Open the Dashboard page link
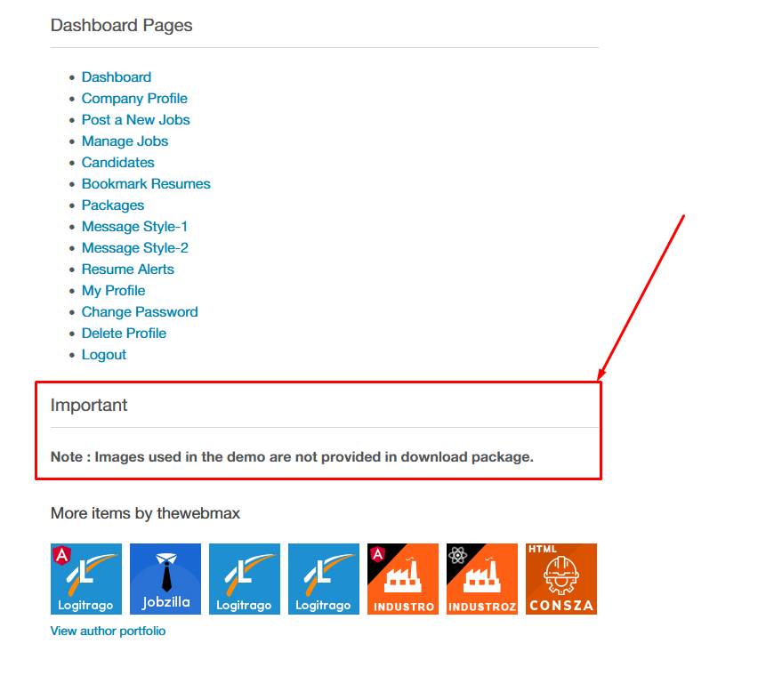The height and width of the screenshot is (700, 774). pyautogui.click(x=117, y=77)
